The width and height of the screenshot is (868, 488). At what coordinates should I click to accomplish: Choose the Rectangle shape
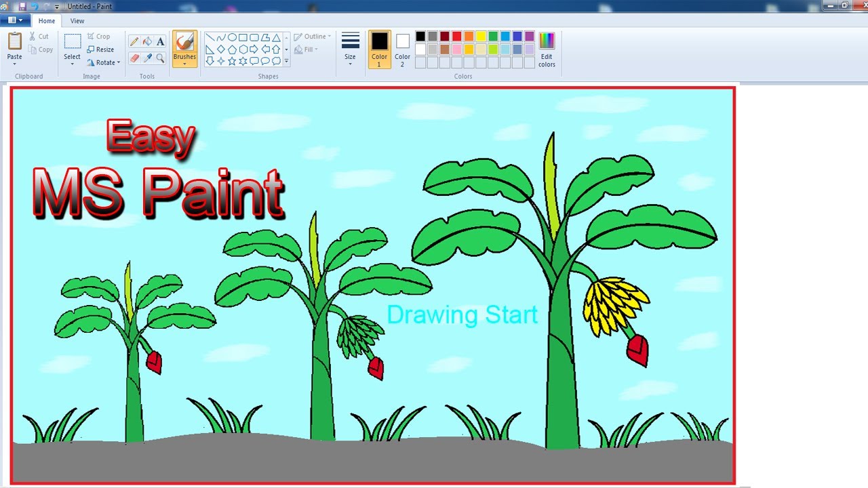click(243, 38)
